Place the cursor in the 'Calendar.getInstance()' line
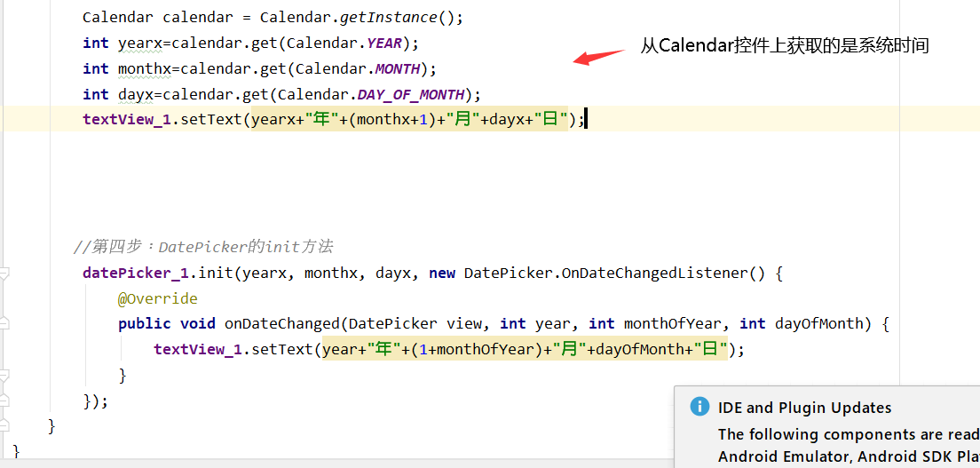The image size is (980, 468). tap(273, 18)
